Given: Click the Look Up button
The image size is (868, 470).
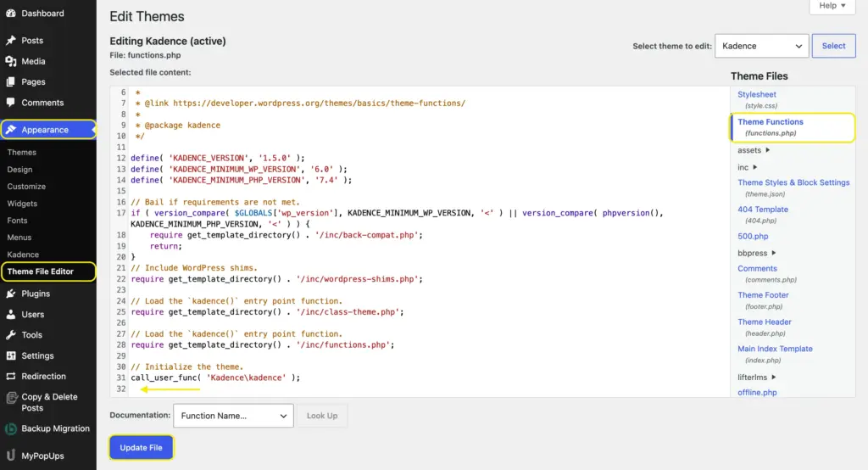Looking at the screenshot, I should (x=322, y=416).
